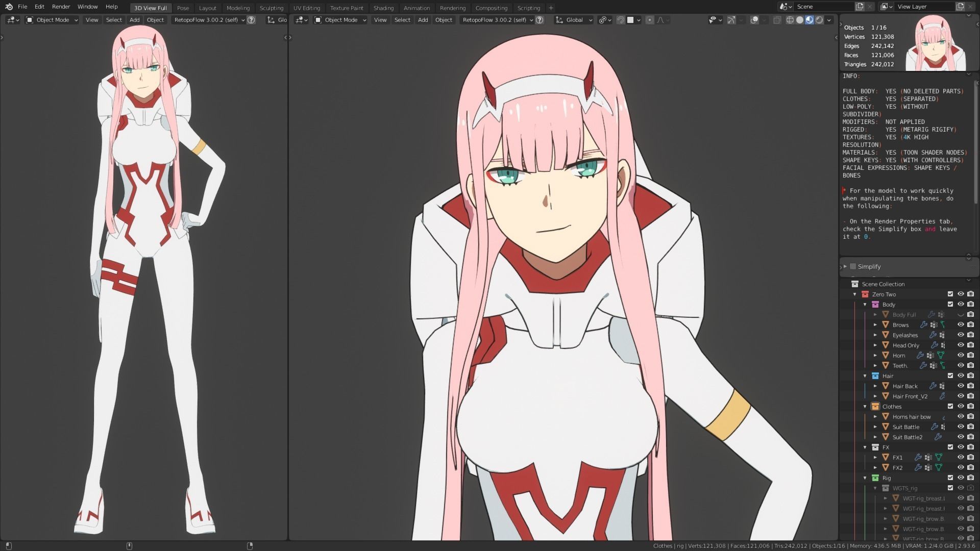Open RetopoFlow 3.00.2 dropdown in left viewport
This screenshot has height=551, width=980.
[x=209, y=20]
